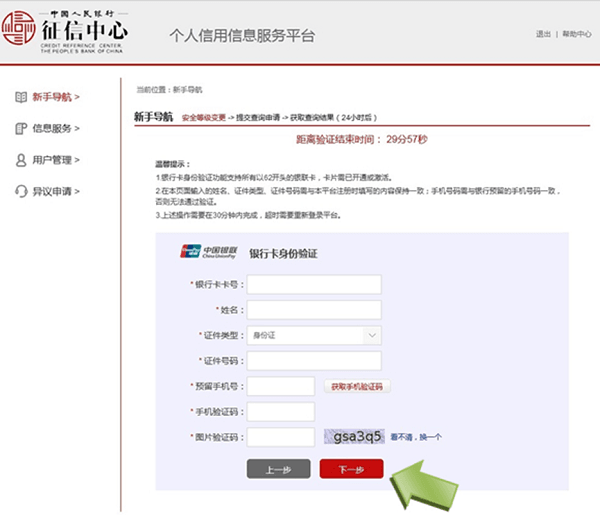Open the 帮助中心 help link
The width and height of the screenshot is (600, 515).
[577, 34]
